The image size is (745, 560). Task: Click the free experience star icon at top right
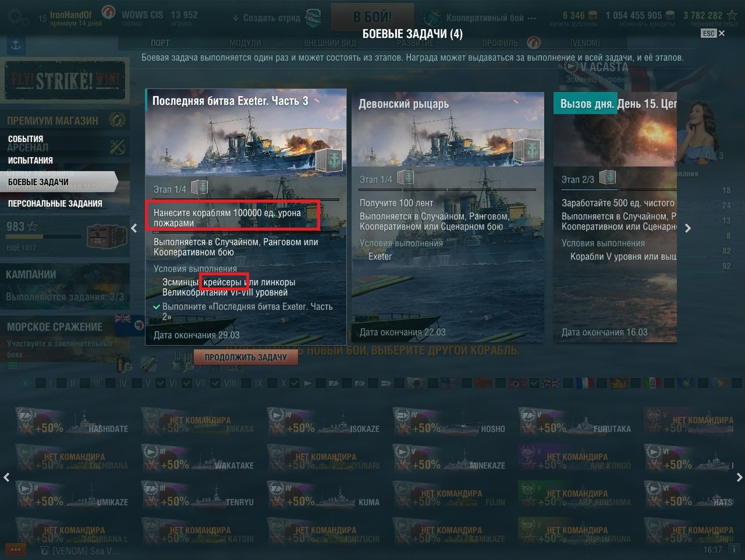732,15
